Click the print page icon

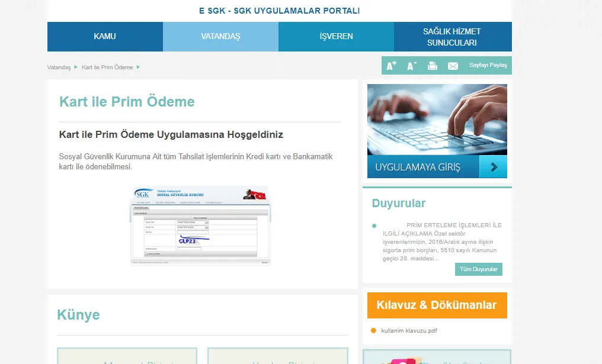pyautogui.click(x=433, y=66)
